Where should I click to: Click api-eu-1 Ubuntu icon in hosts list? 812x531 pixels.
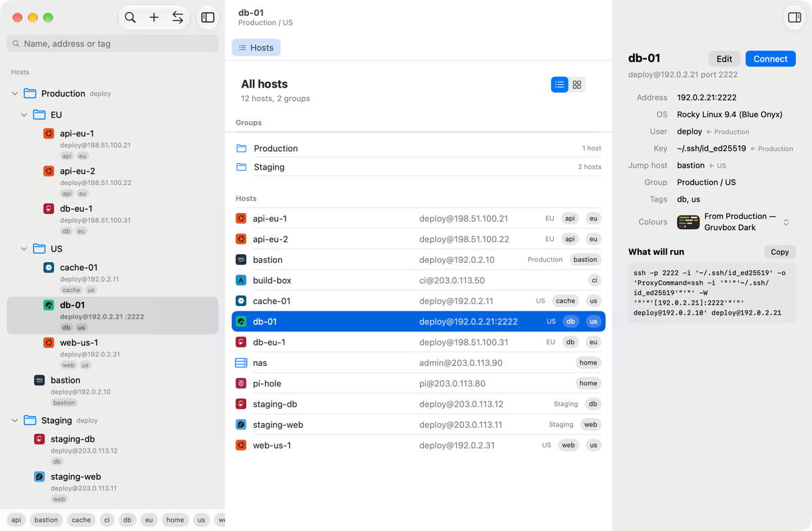click(241, 219)
